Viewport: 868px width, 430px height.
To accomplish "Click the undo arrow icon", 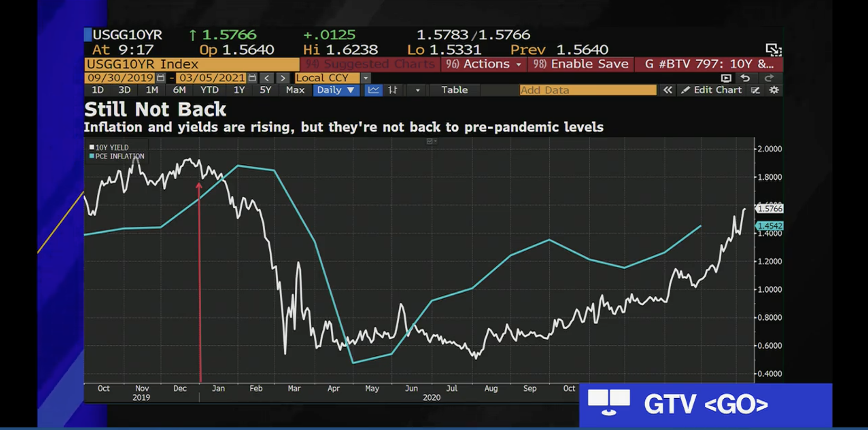I will 745,78.
